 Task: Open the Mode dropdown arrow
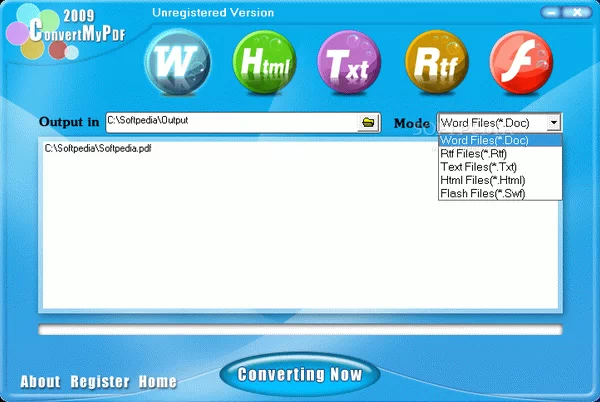[x=554, y=123]
